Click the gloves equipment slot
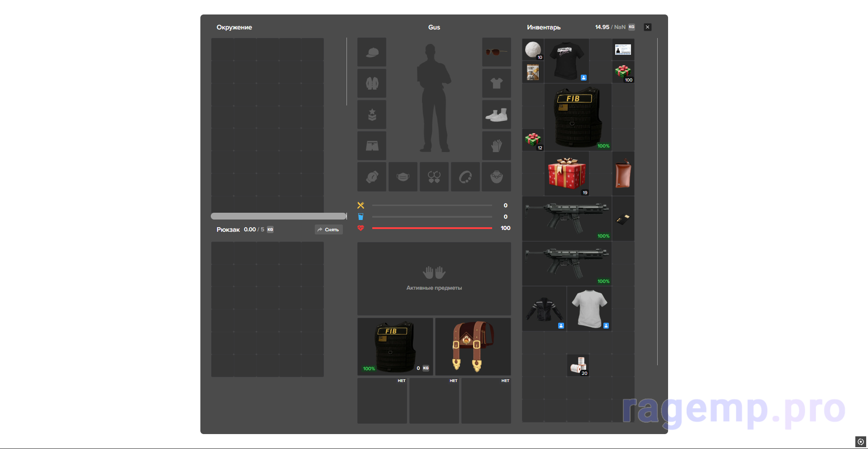Image resolution: width=868 pixels, height=449 pixels. tap(496, 146)
